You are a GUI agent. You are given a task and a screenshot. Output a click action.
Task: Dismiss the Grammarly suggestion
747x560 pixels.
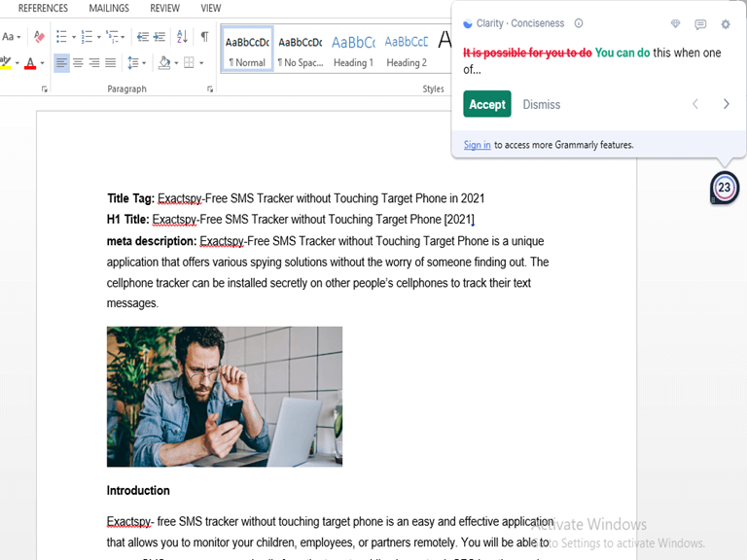coord(542,104)
